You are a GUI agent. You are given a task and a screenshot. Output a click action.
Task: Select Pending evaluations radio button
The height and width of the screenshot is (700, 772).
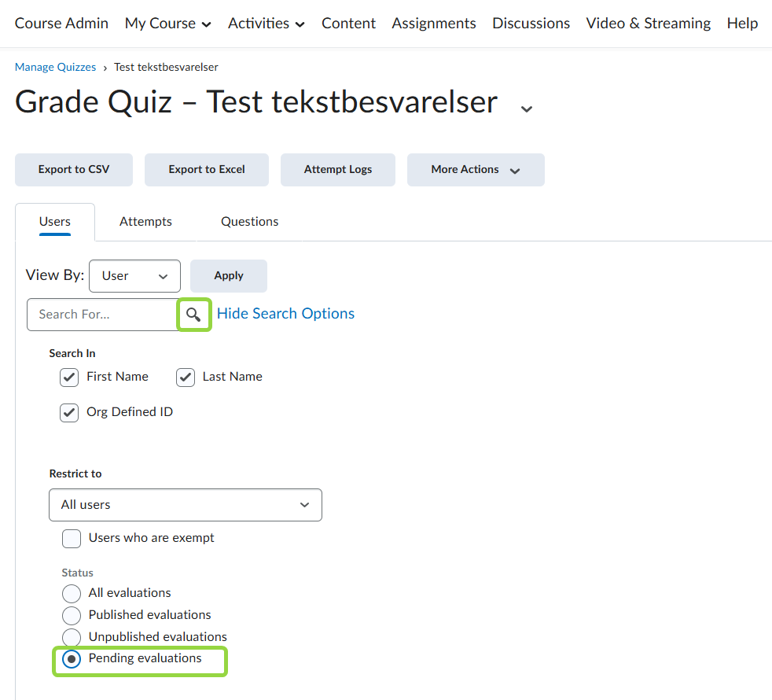[72, 659]
